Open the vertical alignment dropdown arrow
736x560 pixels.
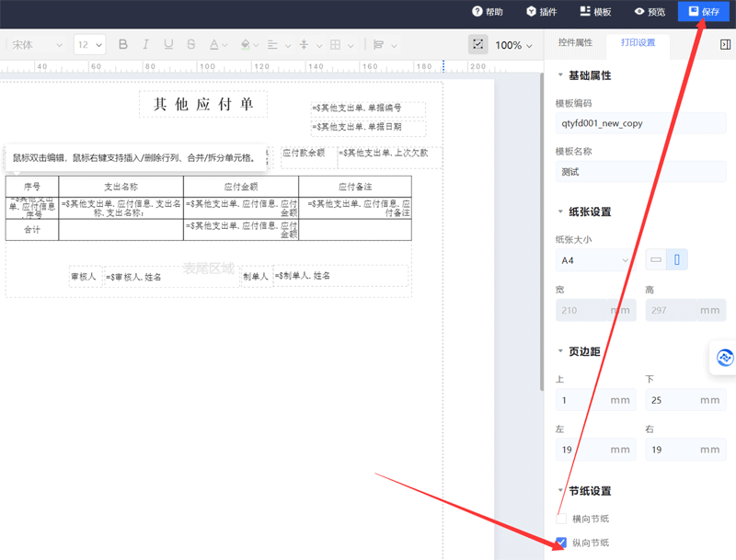point(319,45)
